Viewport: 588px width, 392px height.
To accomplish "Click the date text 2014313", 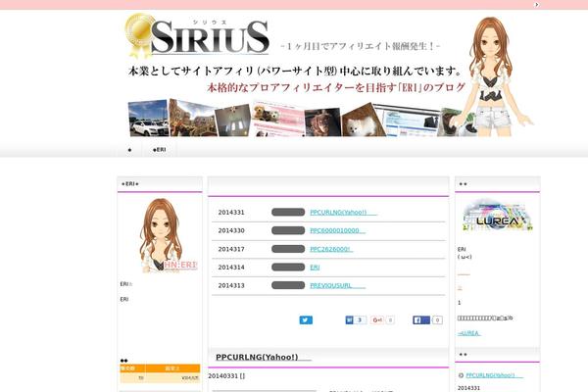I will (x=231, y=285).
